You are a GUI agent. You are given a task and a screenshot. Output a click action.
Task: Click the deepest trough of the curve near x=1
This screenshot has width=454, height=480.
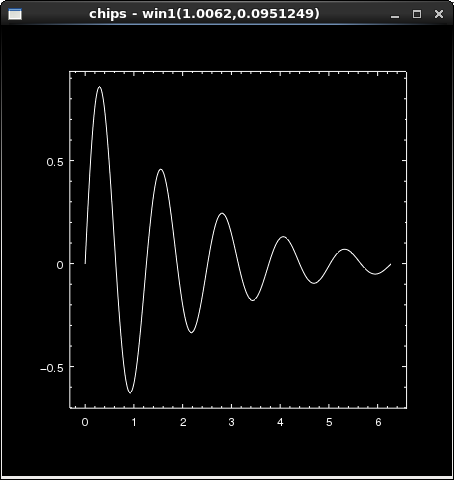point(130,393)
